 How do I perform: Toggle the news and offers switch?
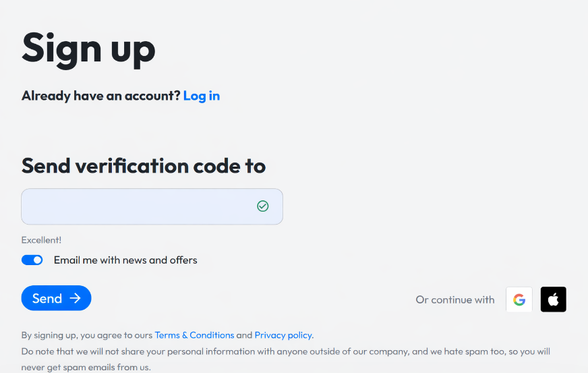click(32, 260)
